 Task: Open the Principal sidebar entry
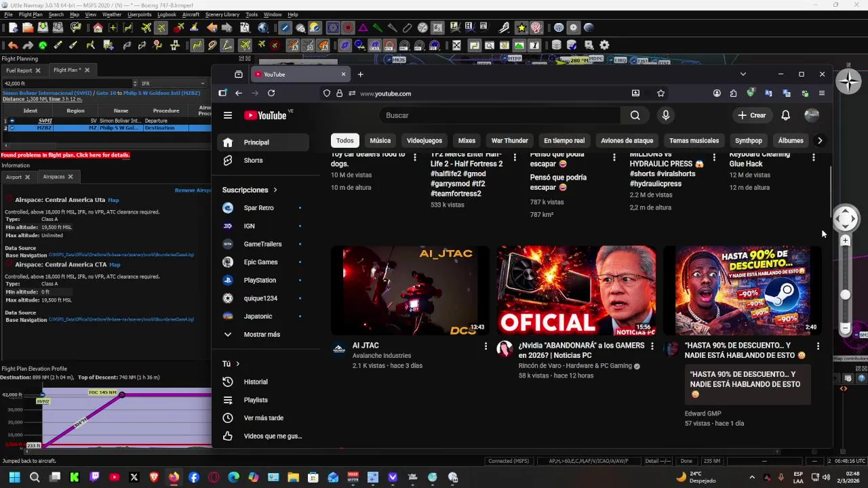263,142
